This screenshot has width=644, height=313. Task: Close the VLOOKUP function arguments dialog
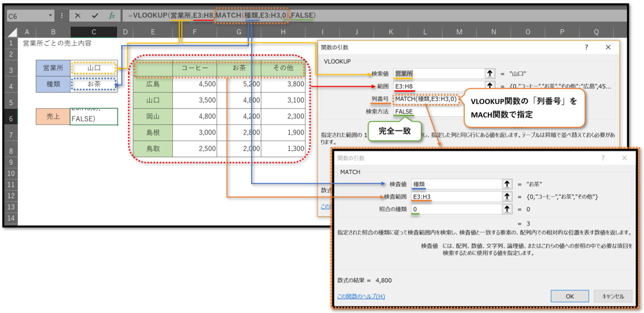[608, 47]
